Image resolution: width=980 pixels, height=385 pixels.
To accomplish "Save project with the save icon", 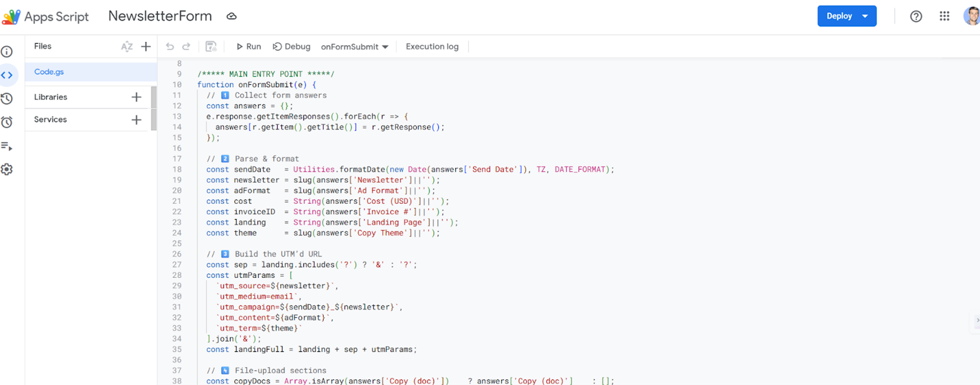I will pyautogui.click(x=211, y=46).
